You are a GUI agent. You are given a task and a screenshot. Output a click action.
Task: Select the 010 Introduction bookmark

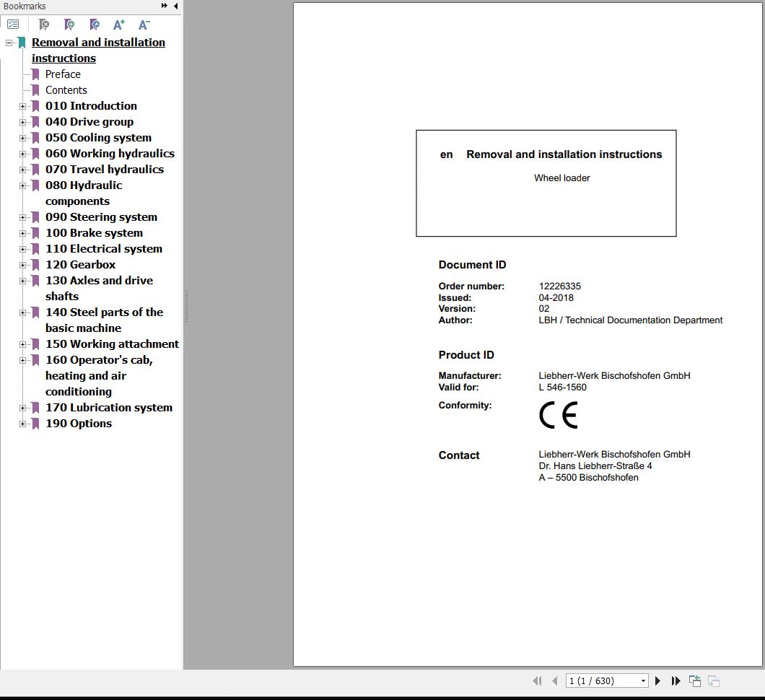(91, 106)
